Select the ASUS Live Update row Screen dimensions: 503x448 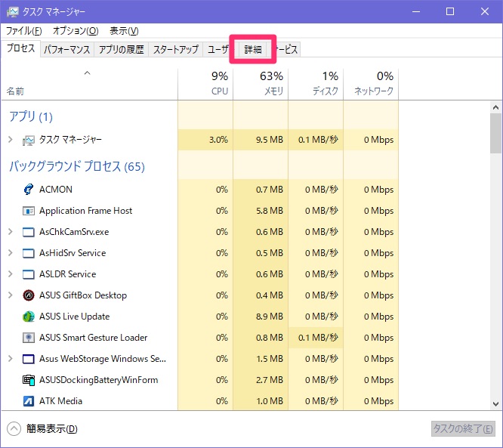pyautogui.click(x=200, y=317)
